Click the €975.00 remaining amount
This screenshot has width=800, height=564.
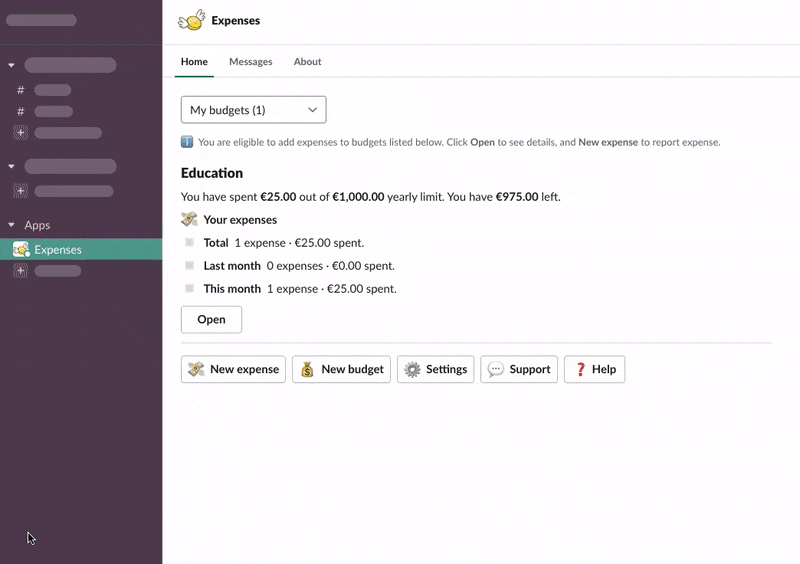(517, 197)
